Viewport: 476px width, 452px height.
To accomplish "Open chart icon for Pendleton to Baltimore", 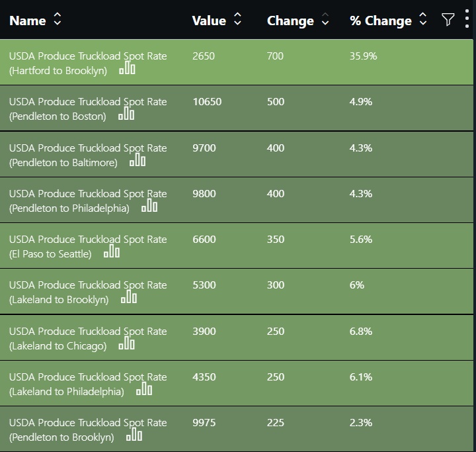I will [138, 159].
